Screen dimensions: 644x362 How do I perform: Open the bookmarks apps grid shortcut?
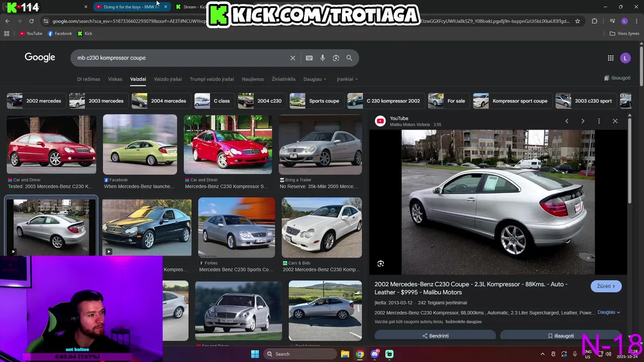coord(7,34)
